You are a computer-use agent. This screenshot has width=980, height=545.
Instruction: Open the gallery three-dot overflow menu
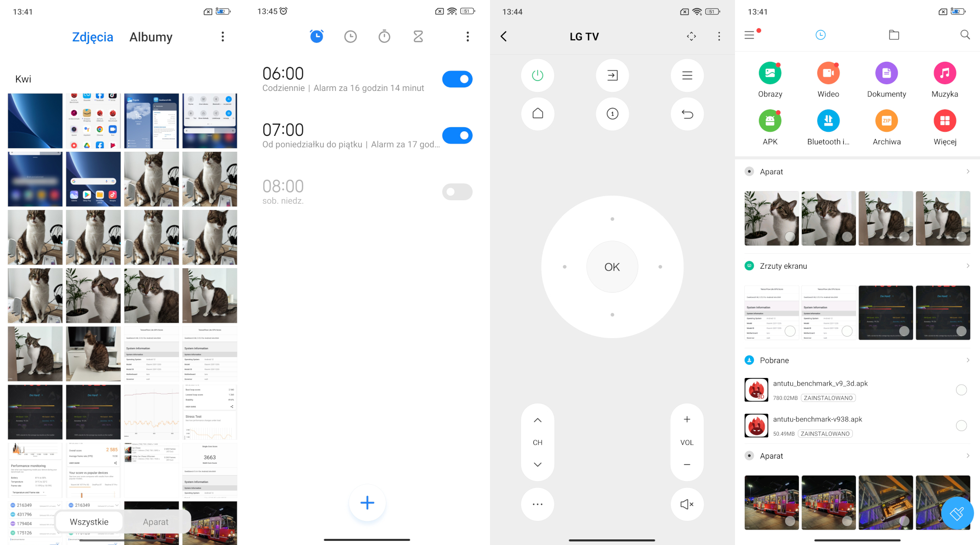[223, 37]
